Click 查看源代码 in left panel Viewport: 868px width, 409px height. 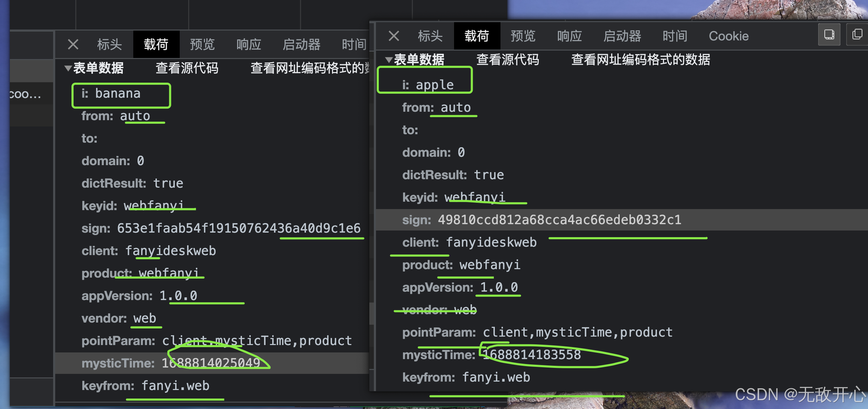point(187,68)
